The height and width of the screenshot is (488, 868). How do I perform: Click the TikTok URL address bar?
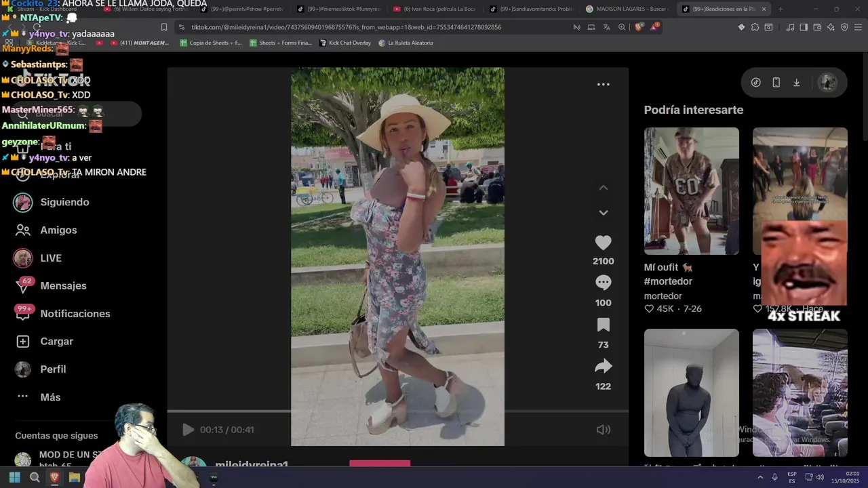347,27
